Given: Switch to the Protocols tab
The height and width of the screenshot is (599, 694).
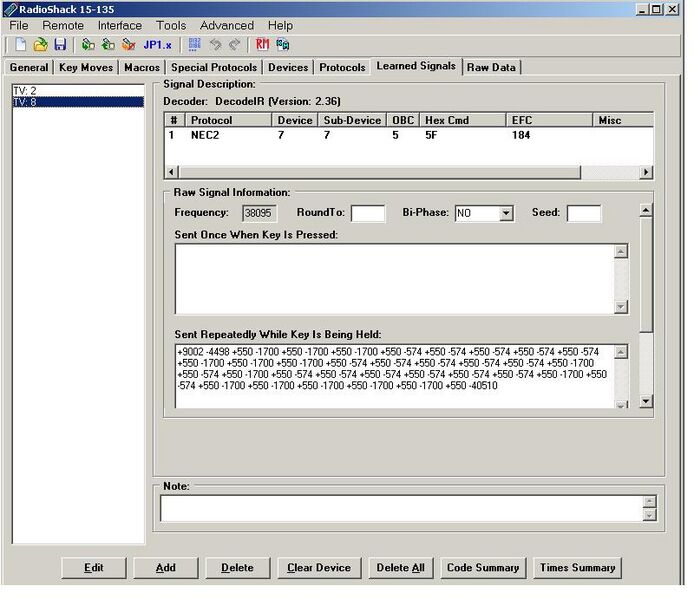Looking at the screenshot, I should pyautogui.click(x=342, y=67).
